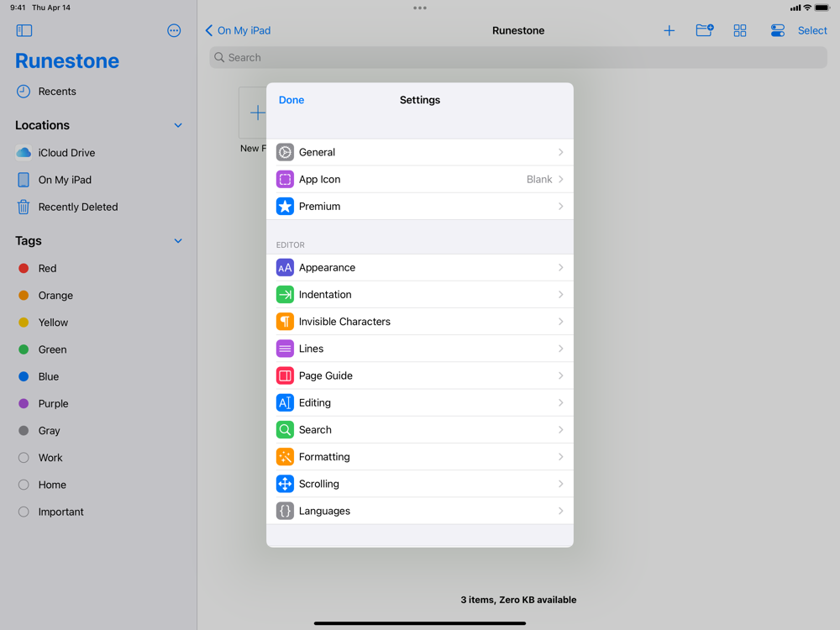Open Recents in the sidebar

coord(99,92)
